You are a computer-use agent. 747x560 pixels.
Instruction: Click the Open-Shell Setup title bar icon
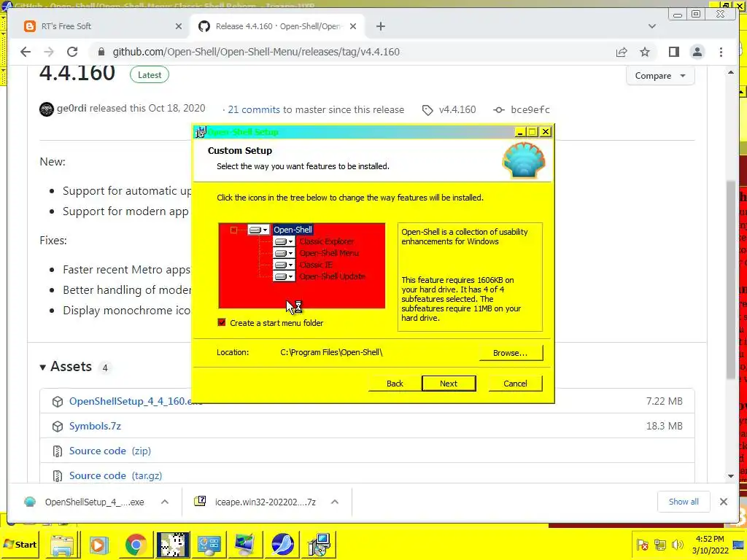(201, 132)
